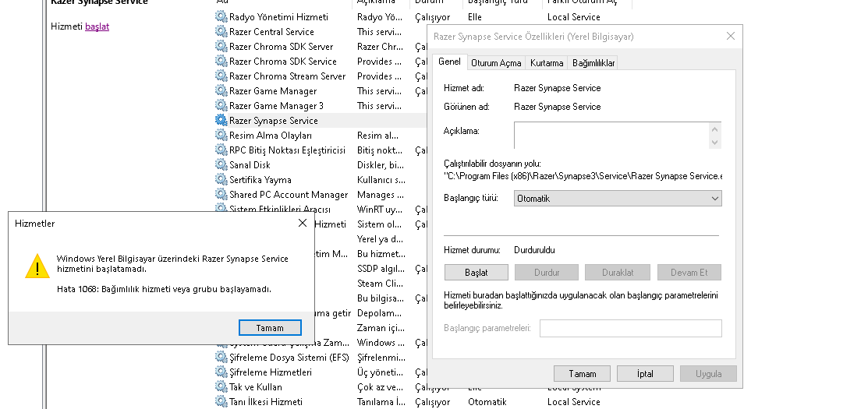Click gear icon of Tak ve Kullan
The width and height of the screenshot is (868, 409).
(x=221, y=387)
